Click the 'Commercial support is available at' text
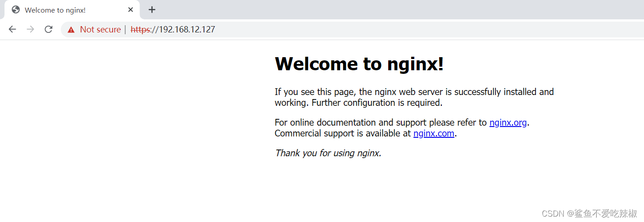This screenshot has width=644, height=222. tap(343, 133)
